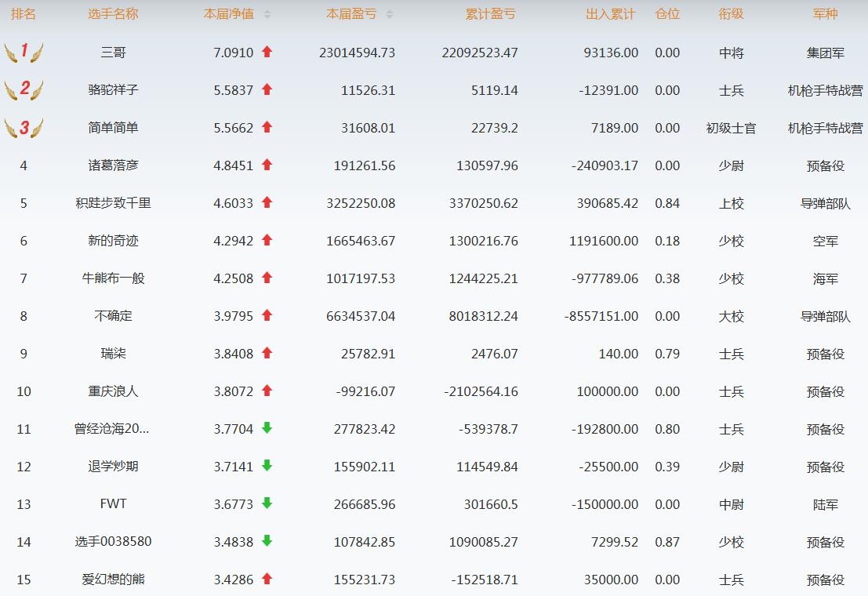
Task: Click 重庆浪人's net value 3.8072
Action: (x=234, y=391)
